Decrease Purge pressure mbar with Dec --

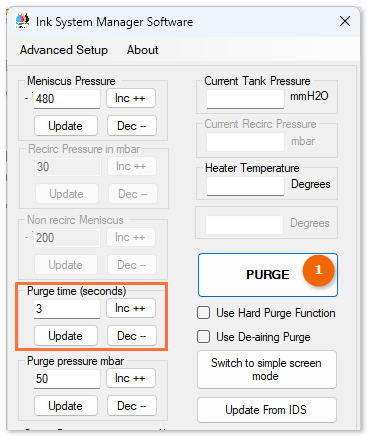[x=132, y=406]
